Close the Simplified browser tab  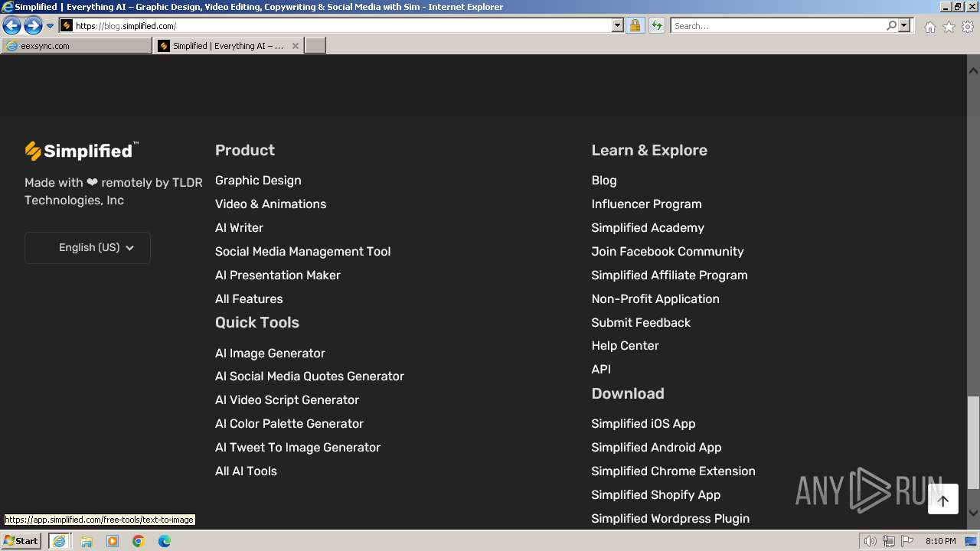[x=296, y=46]
